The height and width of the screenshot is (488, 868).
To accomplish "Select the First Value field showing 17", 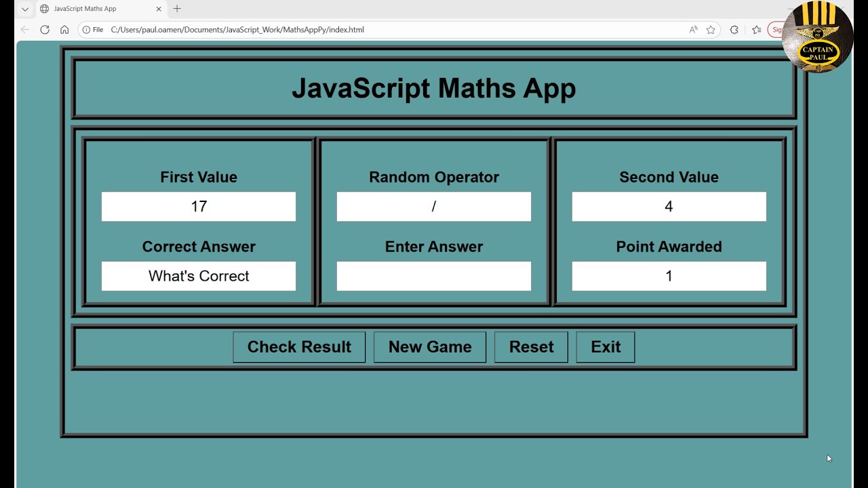I will point(199,207).
